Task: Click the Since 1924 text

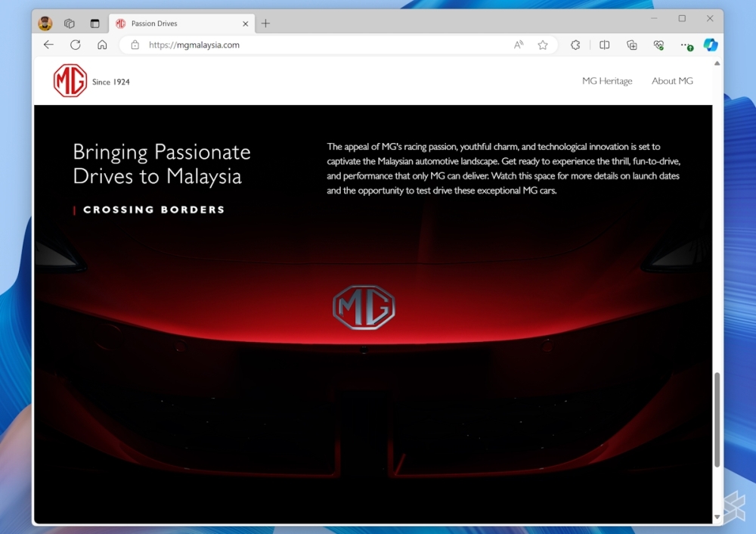Action: click(x=111, y=82)
